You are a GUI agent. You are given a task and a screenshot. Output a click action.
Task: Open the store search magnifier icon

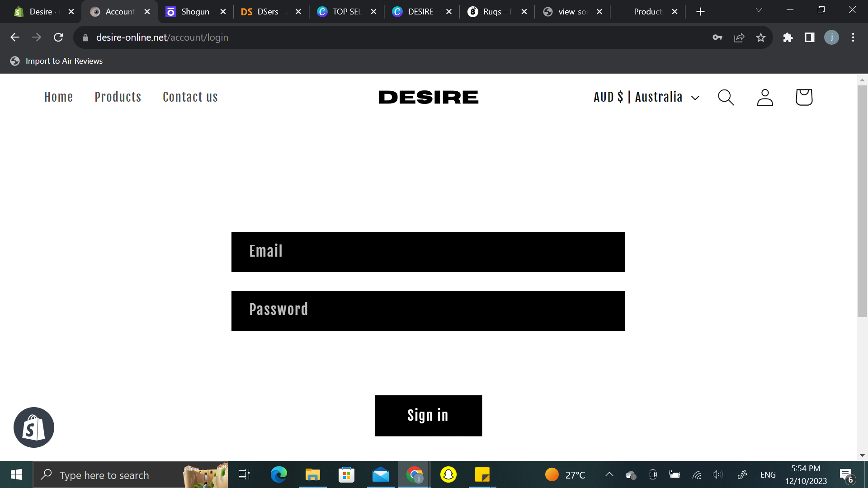click(726, 97)
